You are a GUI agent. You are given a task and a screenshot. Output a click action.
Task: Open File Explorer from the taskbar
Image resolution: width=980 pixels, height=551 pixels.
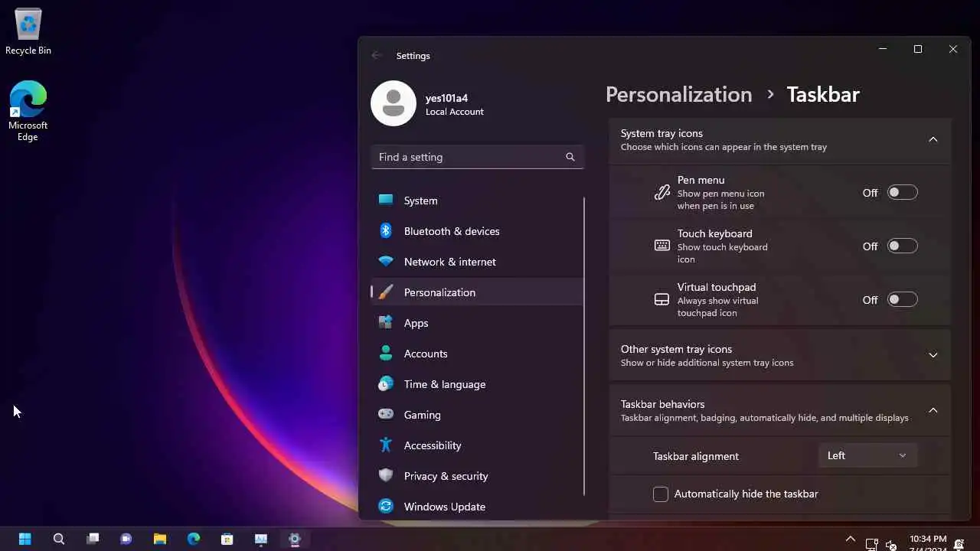click(x=160, y=539)
